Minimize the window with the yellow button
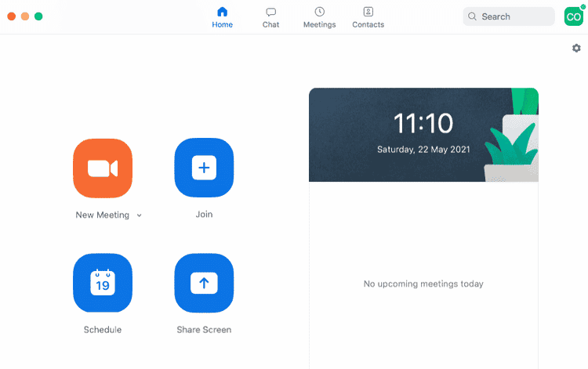The height and width of the screenshot is (369, 588). pyautogui.click(x=25, y=16)
